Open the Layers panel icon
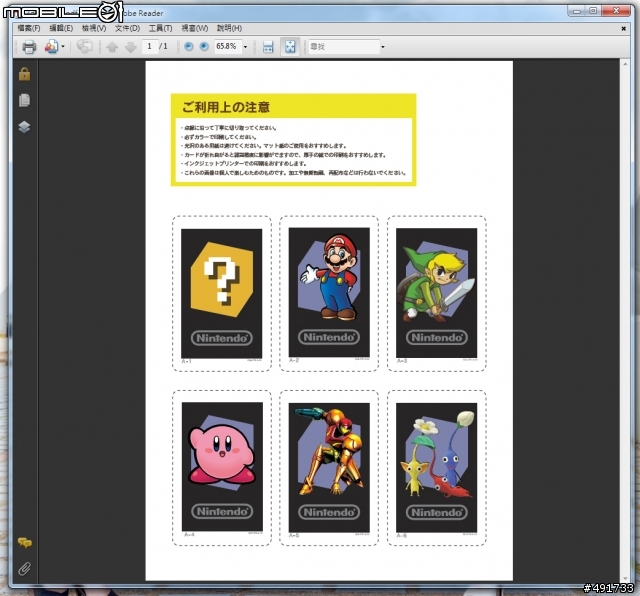 (x=24, y=127)
